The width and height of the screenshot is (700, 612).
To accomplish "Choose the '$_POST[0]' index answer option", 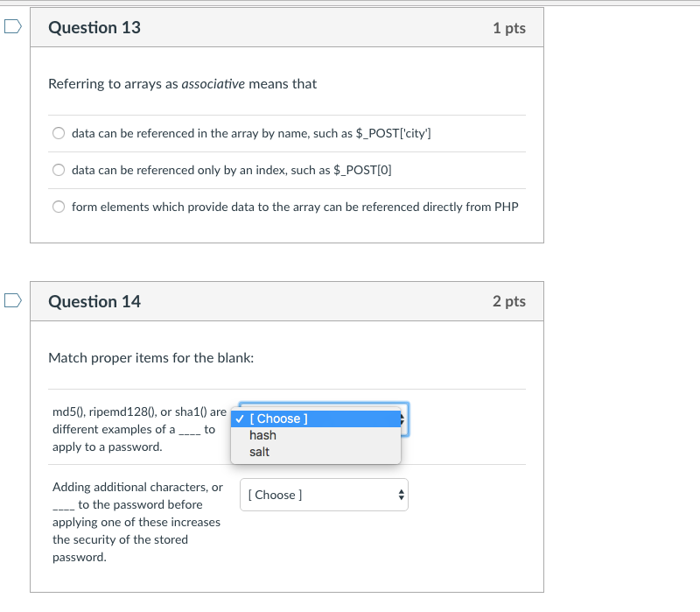I will tap(58, 169).
